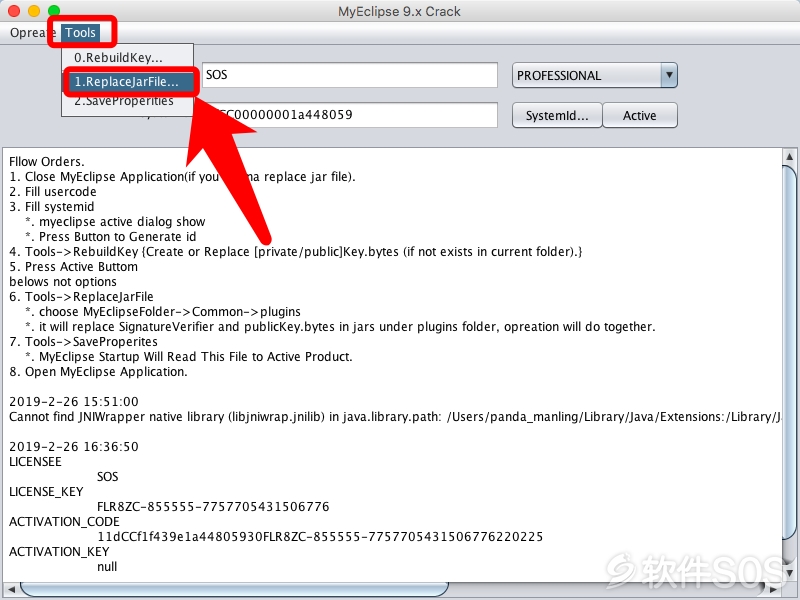
Task: Click 'choose MyEclipseFolder->Common->plugins' line
Action: coord(163,312)
